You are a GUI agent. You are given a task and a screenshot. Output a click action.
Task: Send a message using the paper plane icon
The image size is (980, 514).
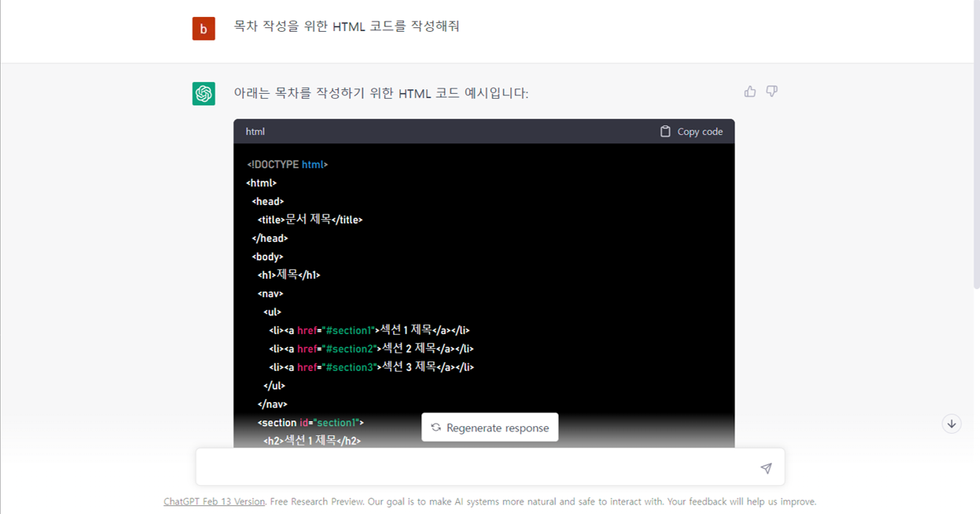(766, 467)
